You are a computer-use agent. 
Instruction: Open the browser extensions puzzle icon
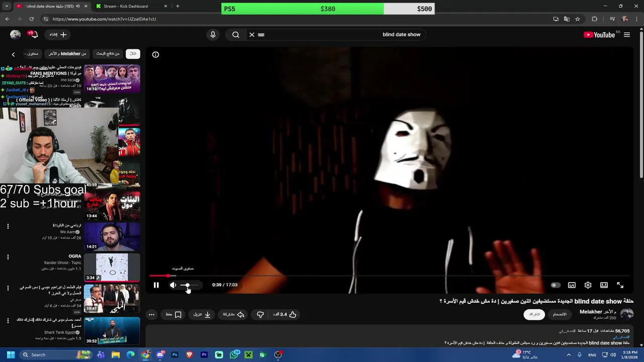tap(595, 19)
